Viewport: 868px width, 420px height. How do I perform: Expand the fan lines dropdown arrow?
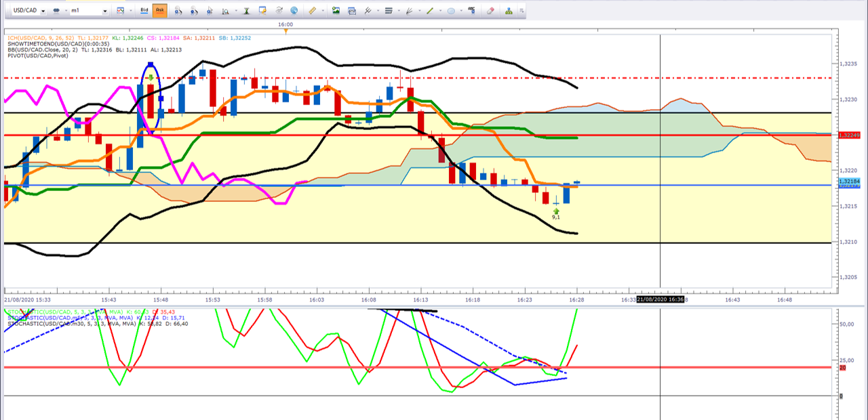[420, 11]
